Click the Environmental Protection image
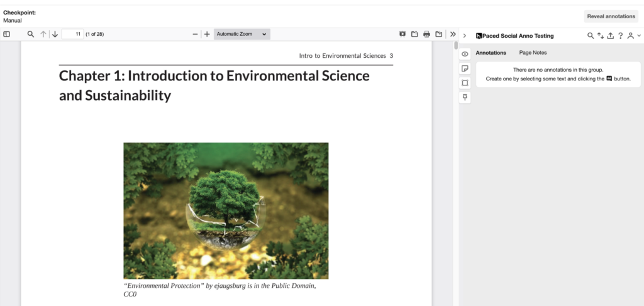 coord(226,211)
